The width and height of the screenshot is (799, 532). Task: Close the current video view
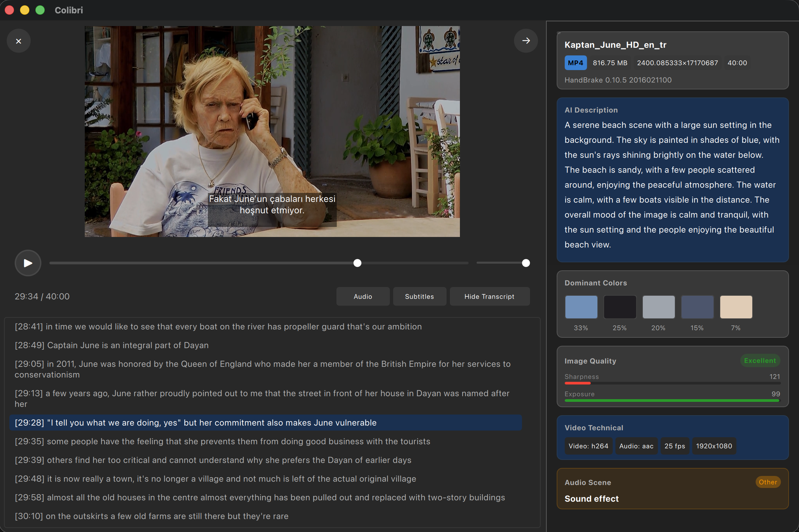[19, 41]
